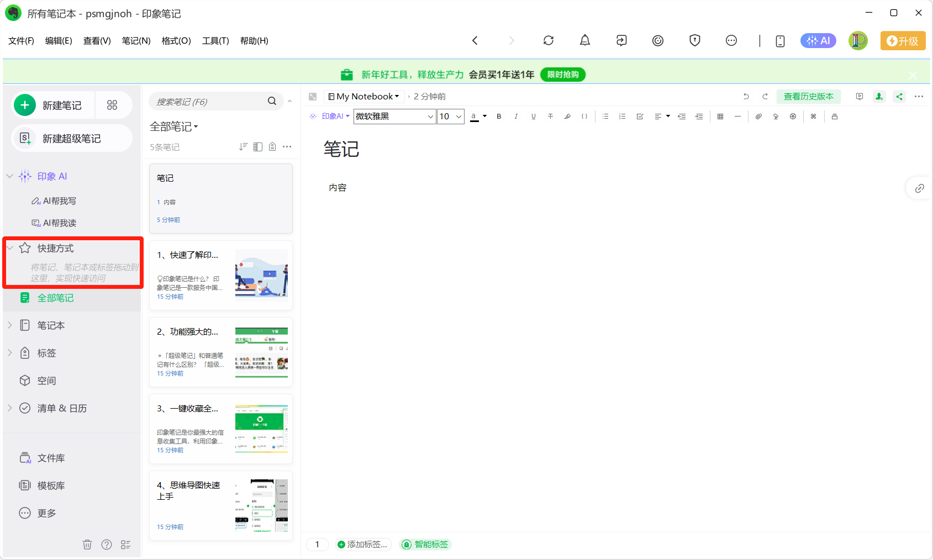
Task: Expand the note editor to full view
Action: tap(313, 97)
